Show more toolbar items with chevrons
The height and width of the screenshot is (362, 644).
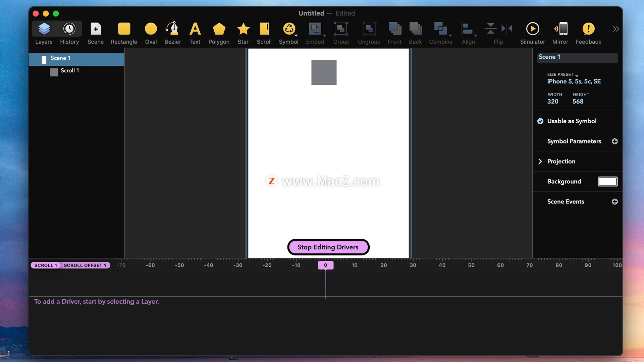615,29
